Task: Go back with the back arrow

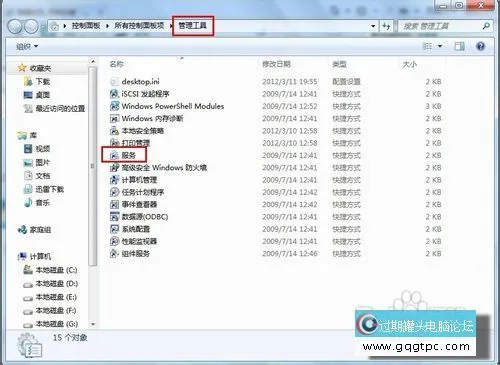Action: [x=15, y=27]
